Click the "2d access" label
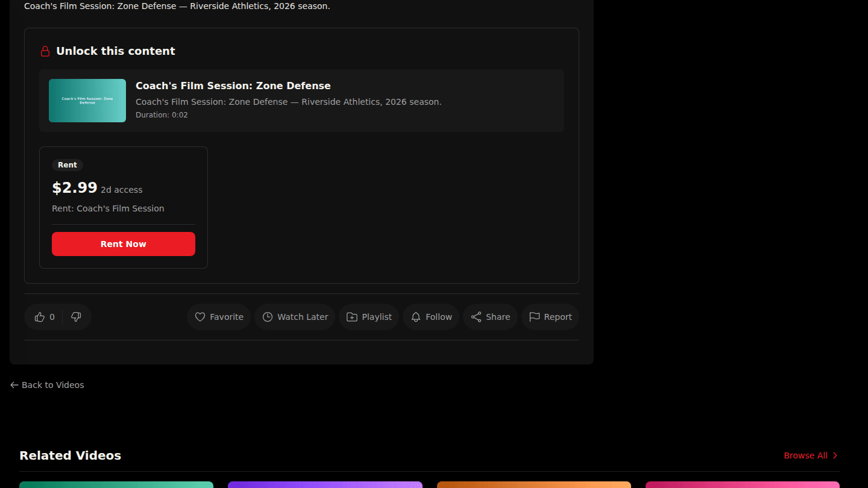868x488 pixels. (x=122, y=190)
